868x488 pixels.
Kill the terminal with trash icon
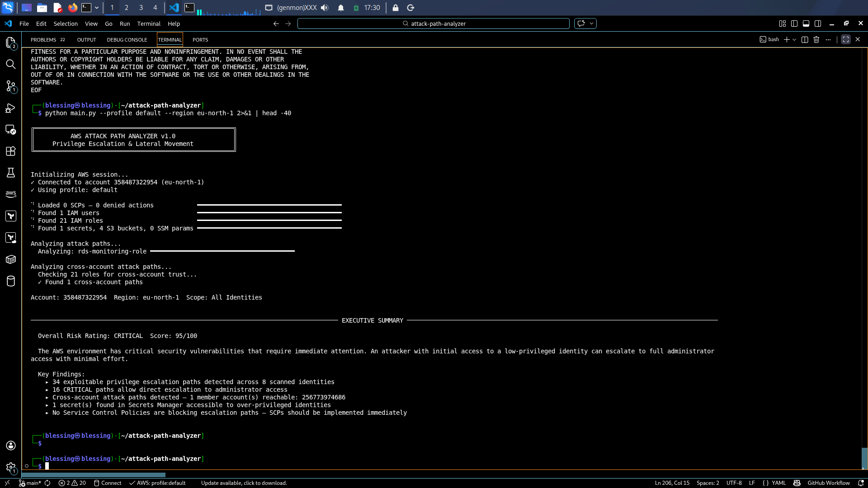coord(816,40)
